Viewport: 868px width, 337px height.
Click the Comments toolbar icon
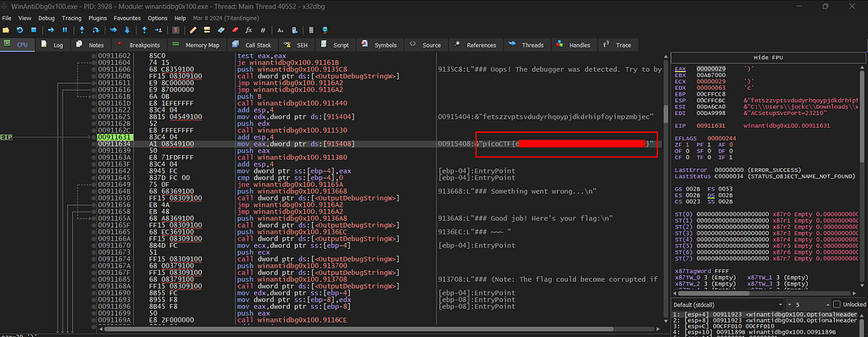tap(207, 30)
